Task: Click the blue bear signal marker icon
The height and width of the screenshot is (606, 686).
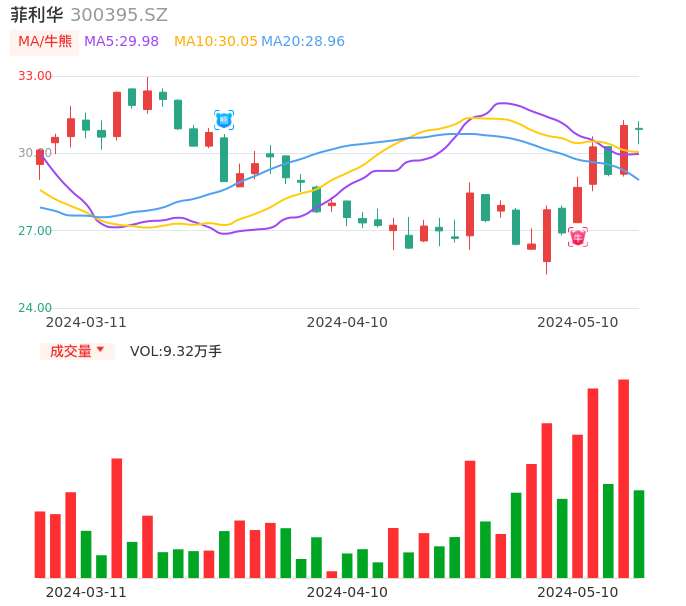Action: click(x=224, y=120)
